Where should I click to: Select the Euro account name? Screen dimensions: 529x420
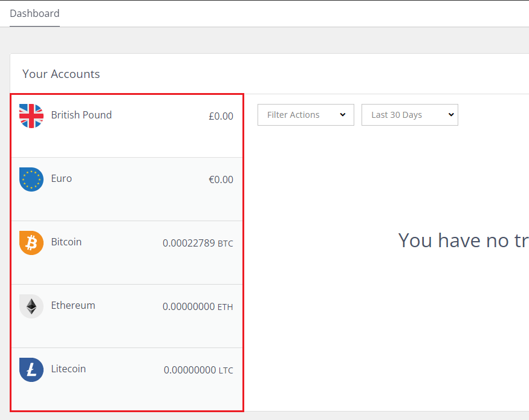coord(62,178)
